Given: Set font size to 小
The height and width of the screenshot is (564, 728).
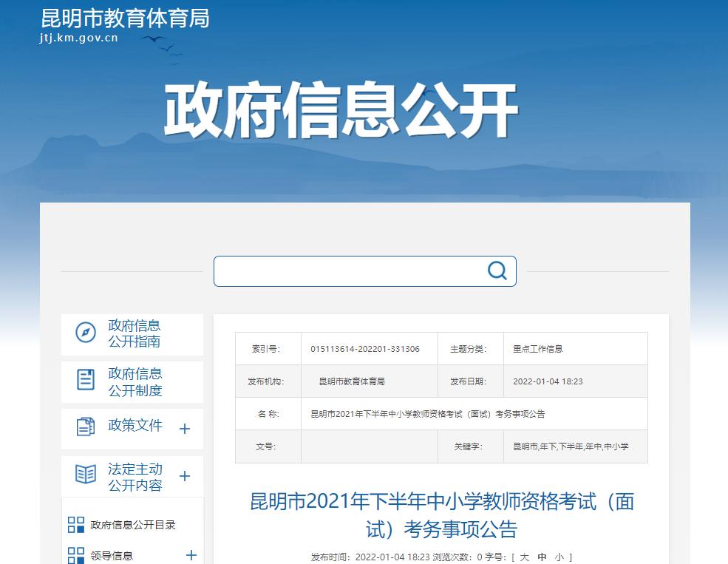Looking at the screenshot, I should point(559,557).
